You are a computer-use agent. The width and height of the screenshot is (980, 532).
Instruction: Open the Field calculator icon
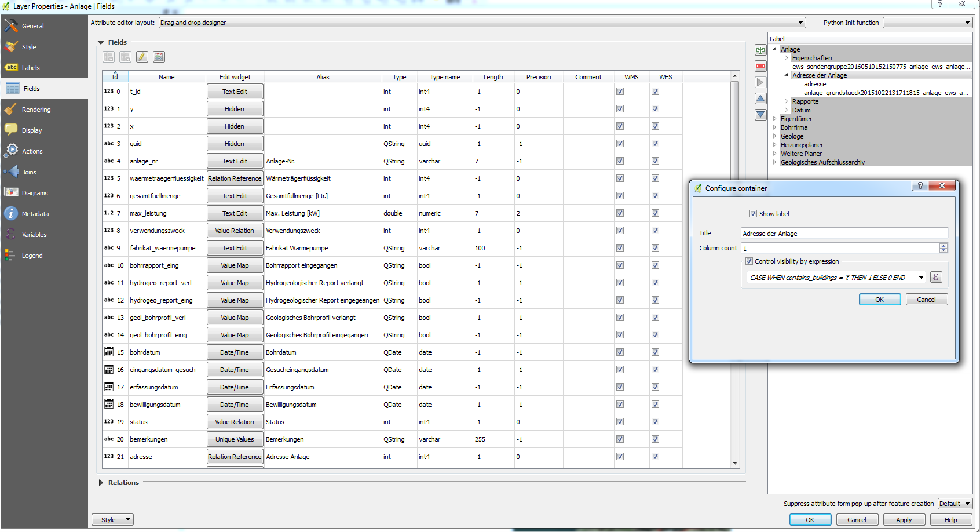[159, 57]
